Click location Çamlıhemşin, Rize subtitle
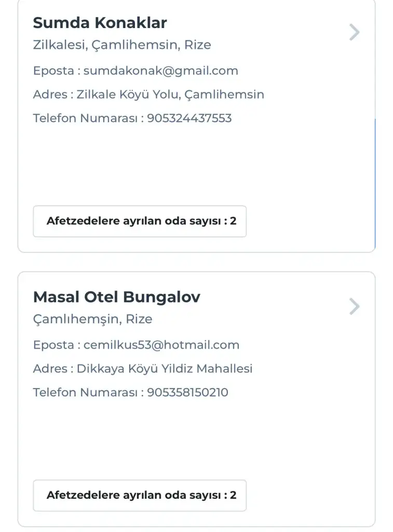This screenshot has width=393, height=532. 92,319
